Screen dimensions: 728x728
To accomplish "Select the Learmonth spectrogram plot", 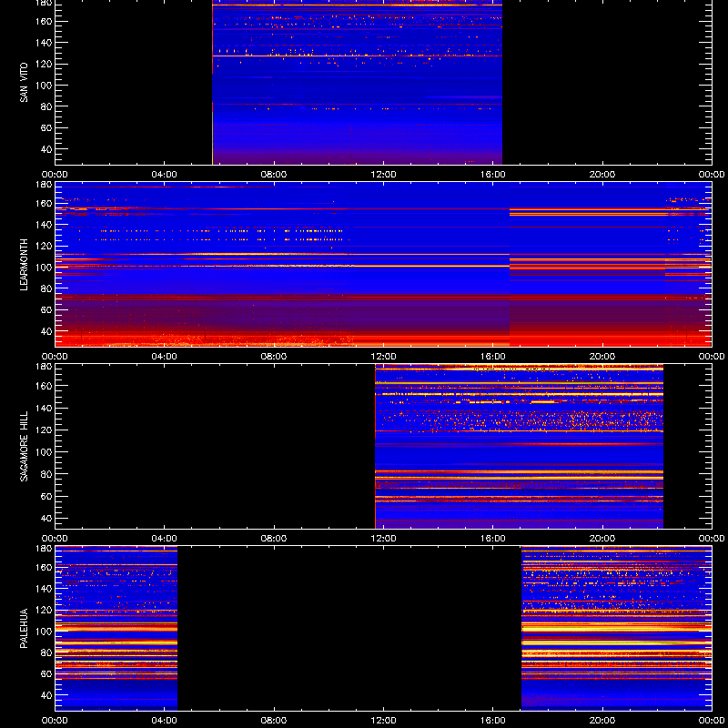I will pyautogui.click(x=383, y=264).
